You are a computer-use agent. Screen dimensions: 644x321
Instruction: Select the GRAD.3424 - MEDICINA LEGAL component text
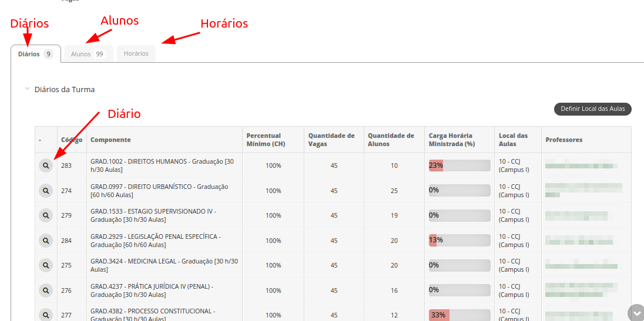click(165, 265)
